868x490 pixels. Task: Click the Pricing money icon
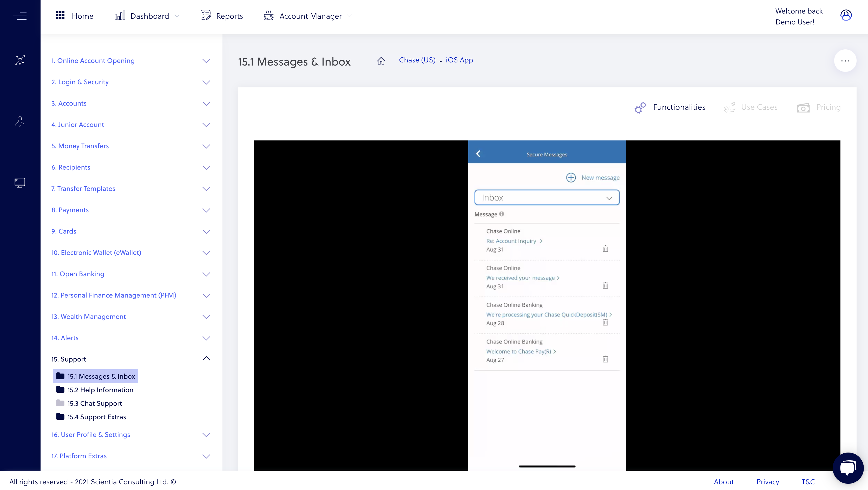click(803, 108)
